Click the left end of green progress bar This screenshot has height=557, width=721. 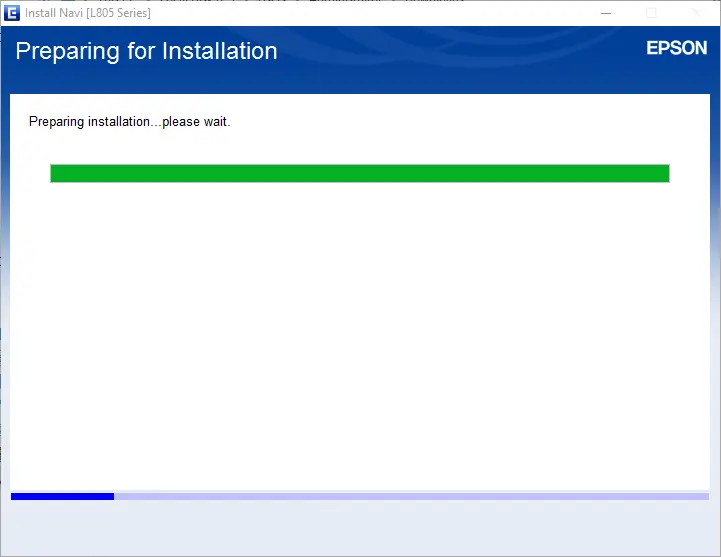pos(56,174)
